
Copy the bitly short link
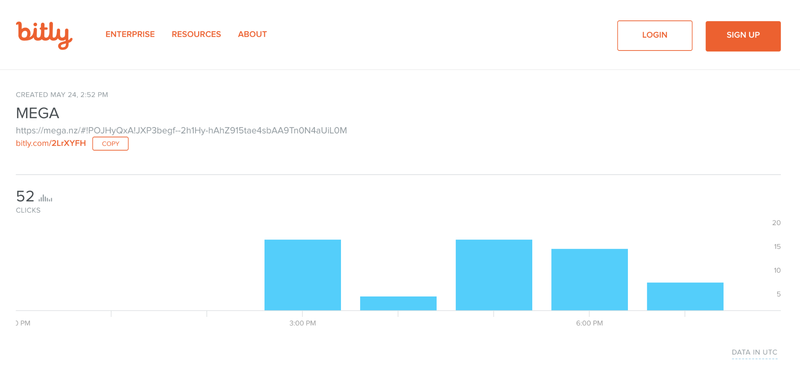[x=110, y=144]
